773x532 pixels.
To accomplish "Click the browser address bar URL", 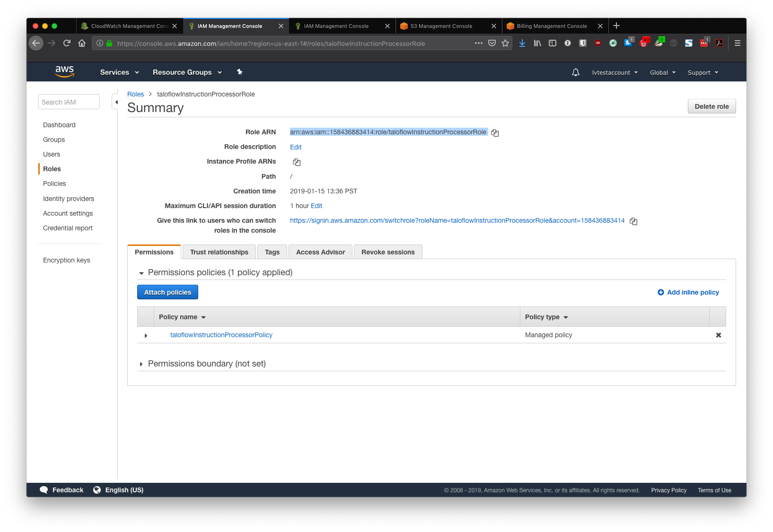I will tap(271, 44).
